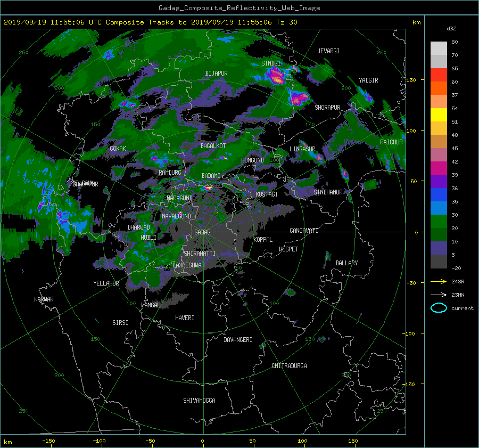Select the 80 dBZ color swatch
This screenshot has width=479, height=448.
click(x=439, y=48)
